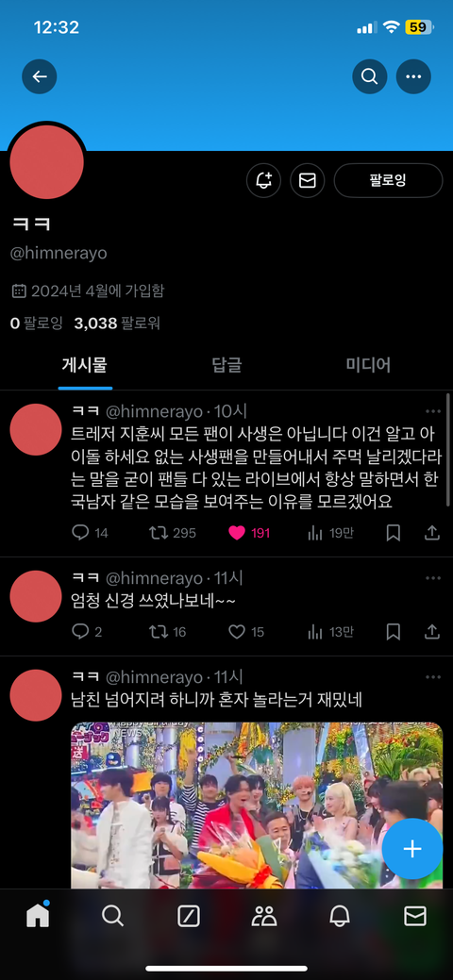Switch to the 답글 tab
This screenshot has height=980, width=453.
(x=226, y=365)
